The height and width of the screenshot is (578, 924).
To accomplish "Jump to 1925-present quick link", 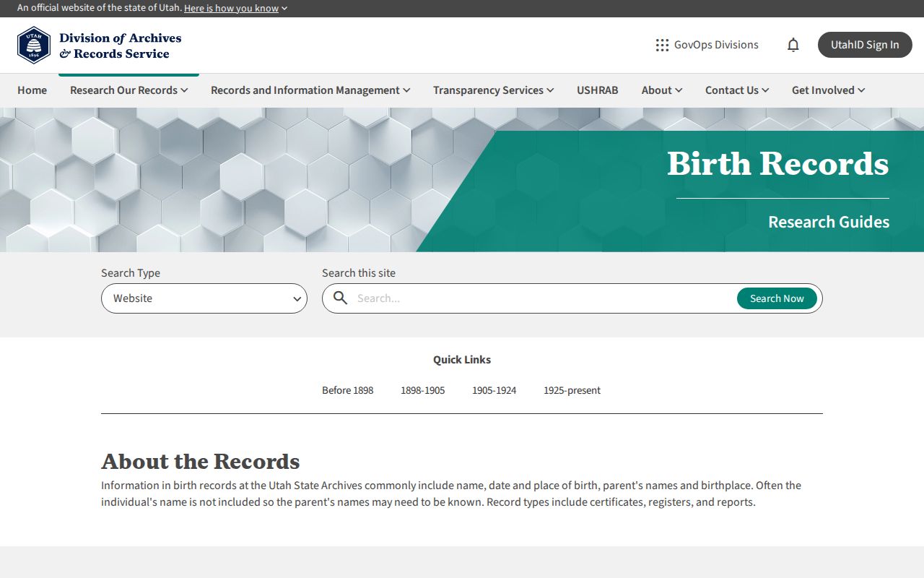I will point(572,390).
